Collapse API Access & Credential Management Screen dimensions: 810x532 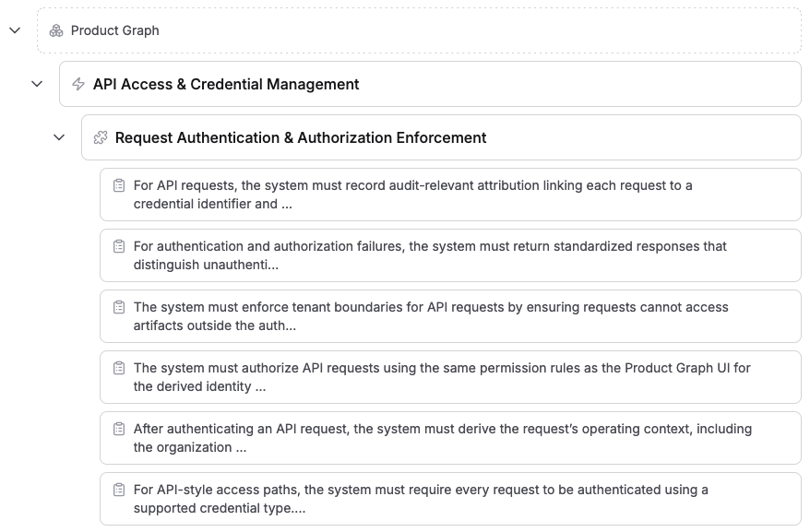click(37, 83)
